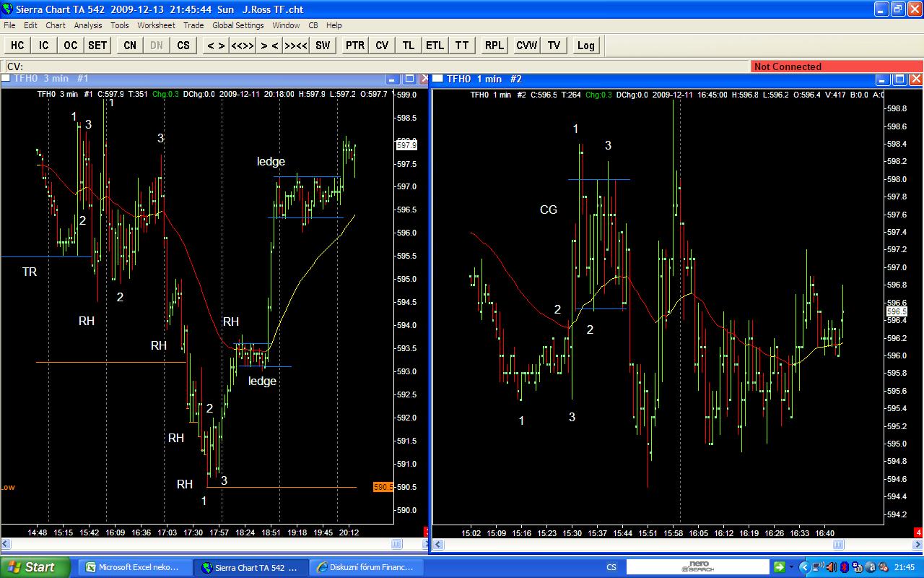Click the '< >' bar spacing button

pos(216,46)
